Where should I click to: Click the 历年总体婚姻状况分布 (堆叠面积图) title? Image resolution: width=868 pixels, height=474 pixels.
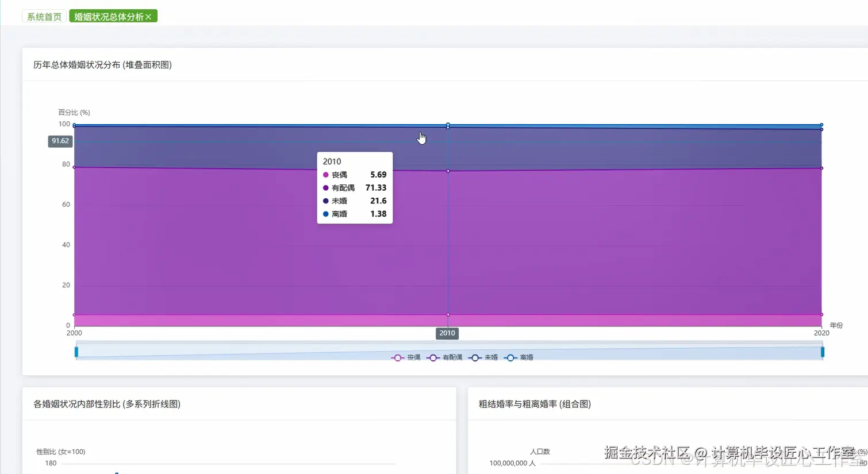102,65
